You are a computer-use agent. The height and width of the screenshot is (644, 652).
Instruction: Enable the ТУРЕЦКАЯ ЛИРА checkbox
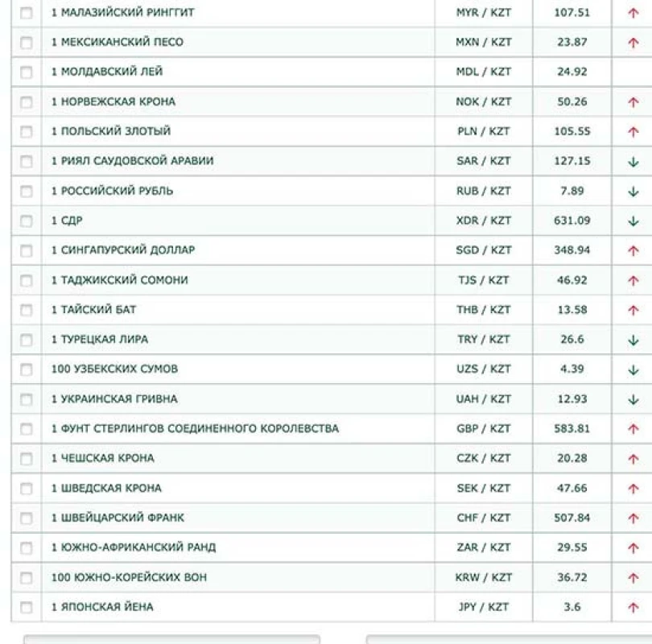[x=27, y=340]
